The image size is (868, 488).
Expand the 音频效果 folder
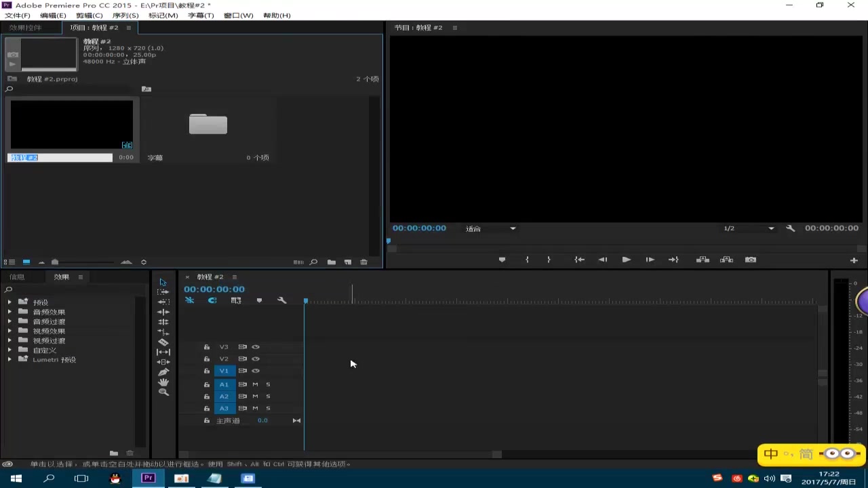pyautogui.click(x=9, y=312)
